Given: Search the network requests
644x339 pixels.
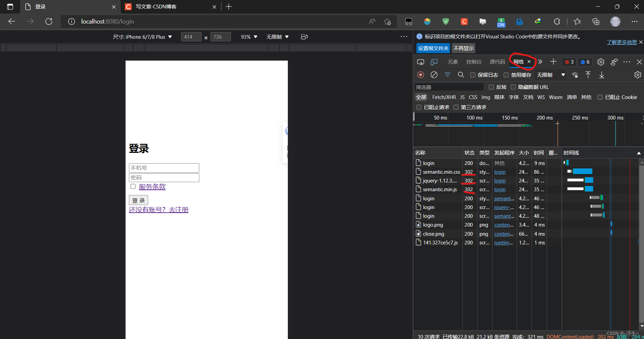Looking at the screenshot, I should pos(461,75).
